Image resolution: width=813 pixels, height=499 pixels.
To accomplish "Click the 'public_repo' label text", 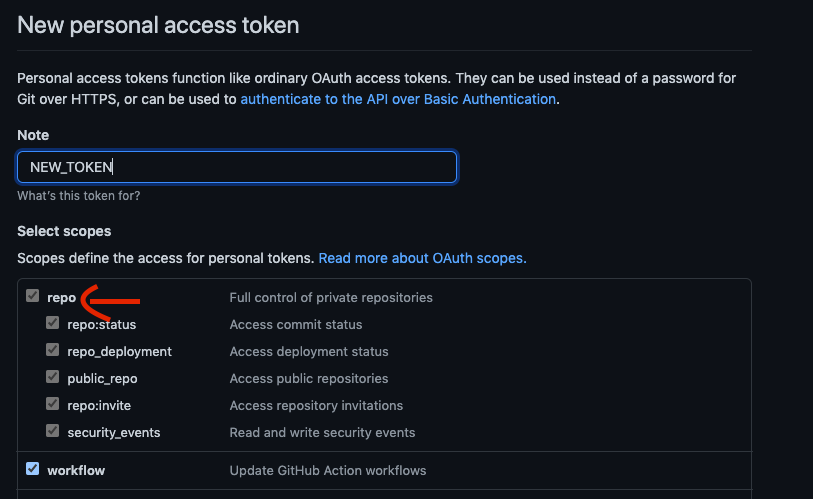I will 102,378.
